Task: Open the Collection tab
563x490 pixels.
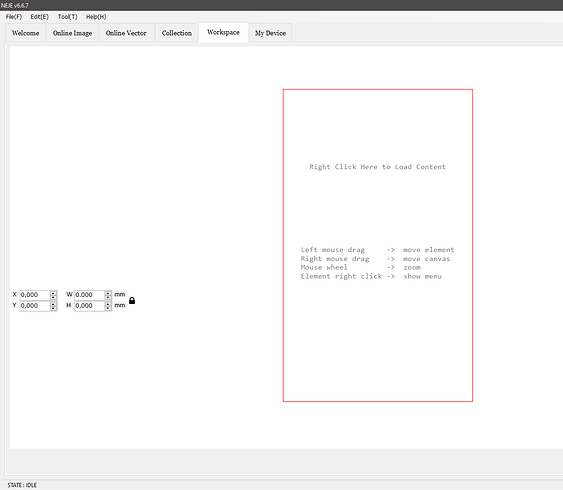Action: point(177,33)
